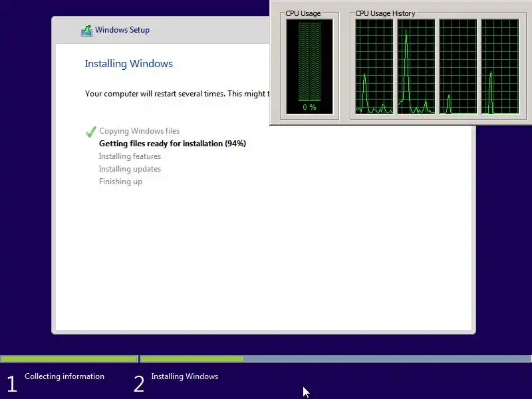Click the second CPU history graph with tallest spike
This screenshot has height=399, width=532.
coord(416,66)
